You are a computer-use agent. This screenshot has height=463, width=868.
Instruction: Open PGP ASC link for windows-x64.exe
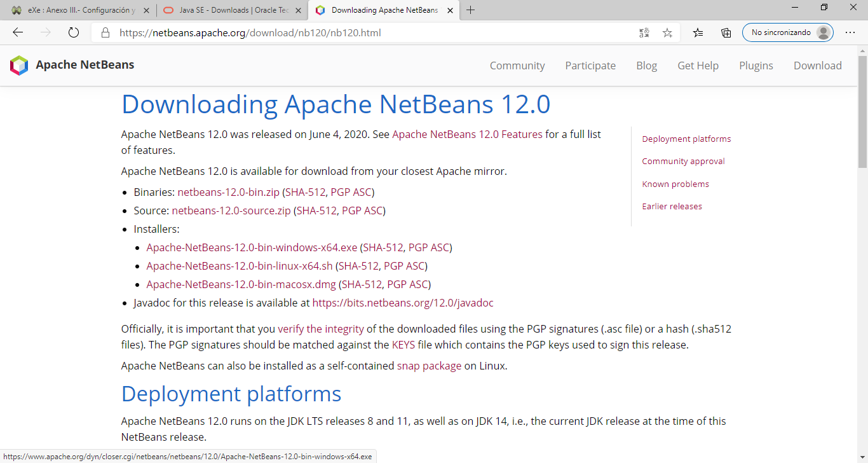pyautogui.click(x=429, y=247)
